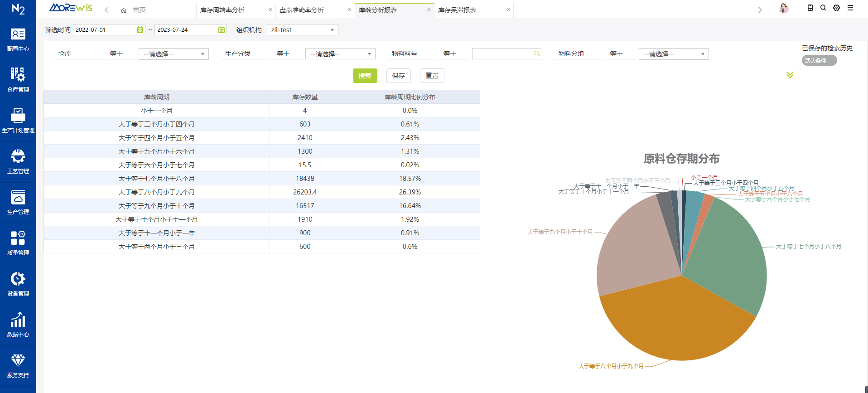Click the 重置 button
Viewport: 868px width, 393px height.
[x=432, y=76]
